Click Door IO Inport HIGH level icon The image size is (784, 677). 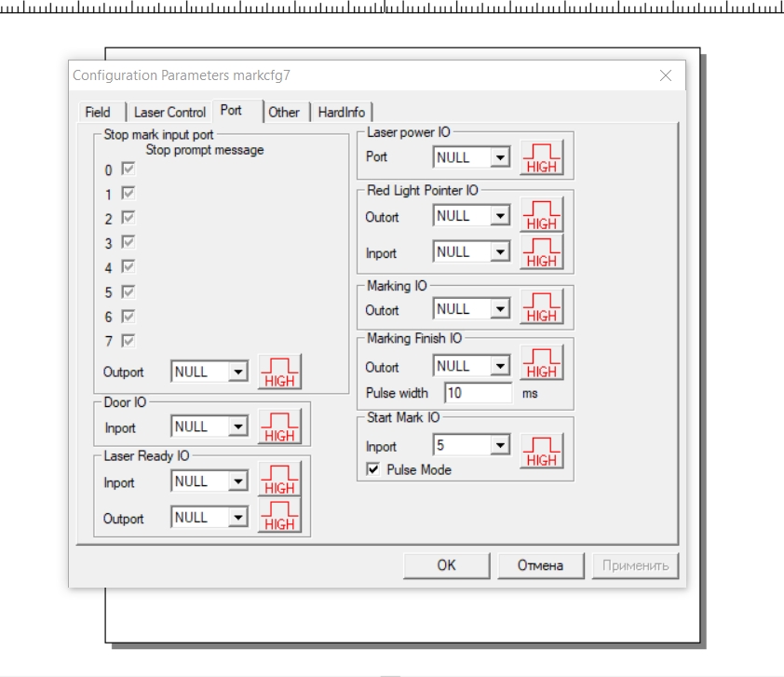(279, 427)
